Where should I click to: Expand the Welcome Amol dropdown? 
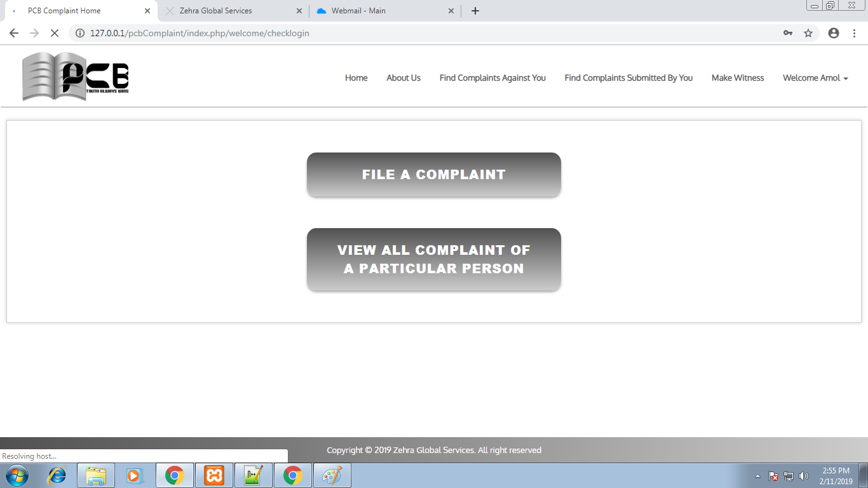click(x=815, y=78)
